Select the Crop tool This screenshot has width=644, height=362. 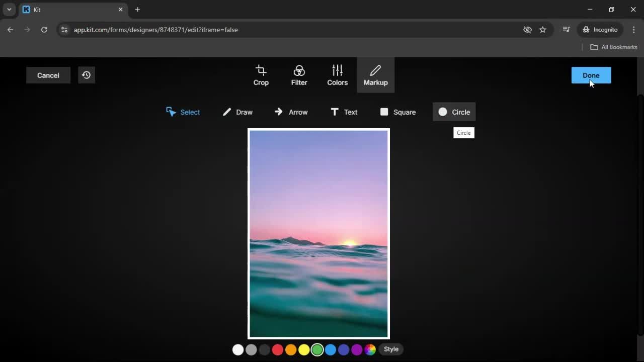coord(261,75)
